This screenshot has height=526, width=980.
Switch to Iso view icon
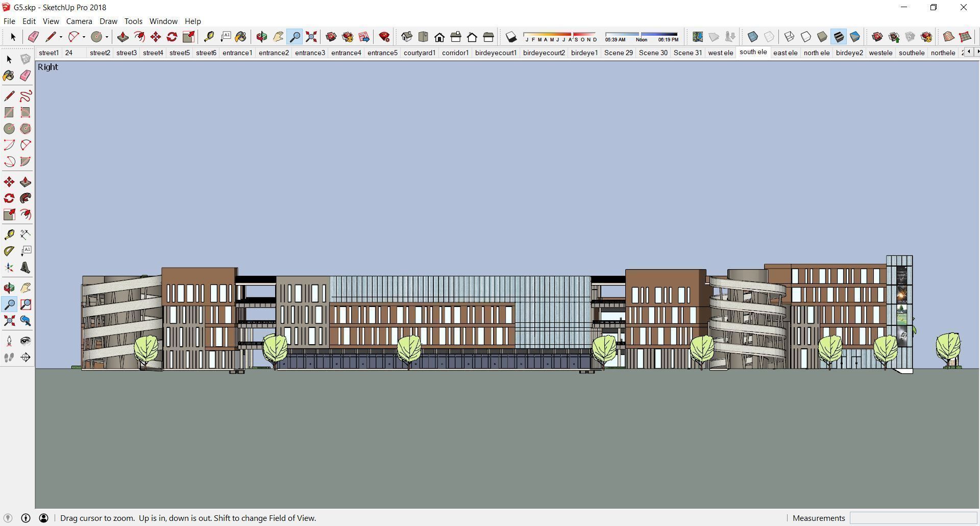pyautogui.click(x=407, y=37)
